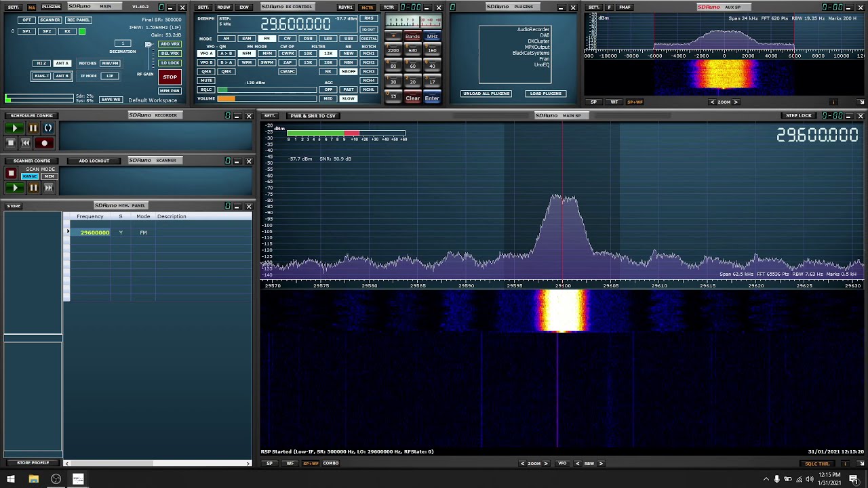Viewport: 868px width, 488px height.
Task: Click keypad Enter button
Action: point(432,98)
